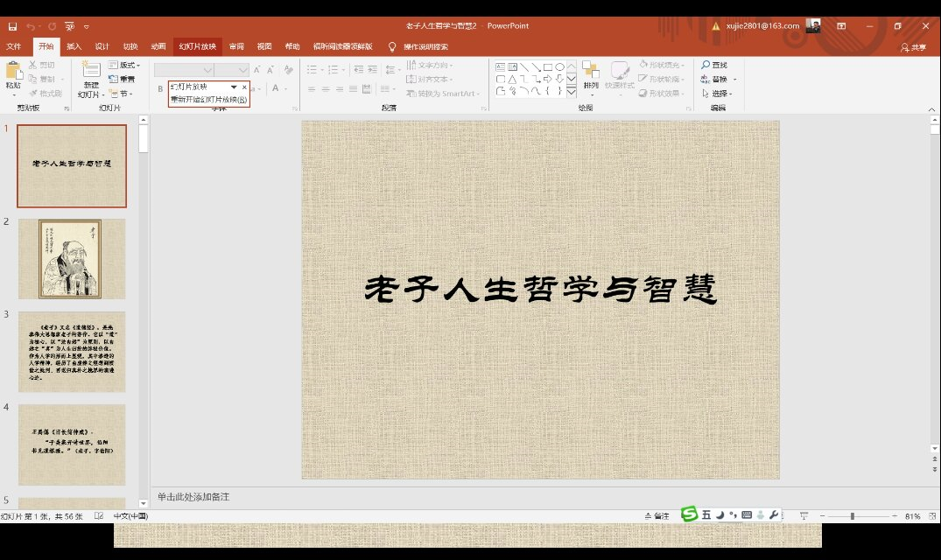
Task: Click the Paste (粘贴) clipboard icon
Action: (x=13, y=72)
